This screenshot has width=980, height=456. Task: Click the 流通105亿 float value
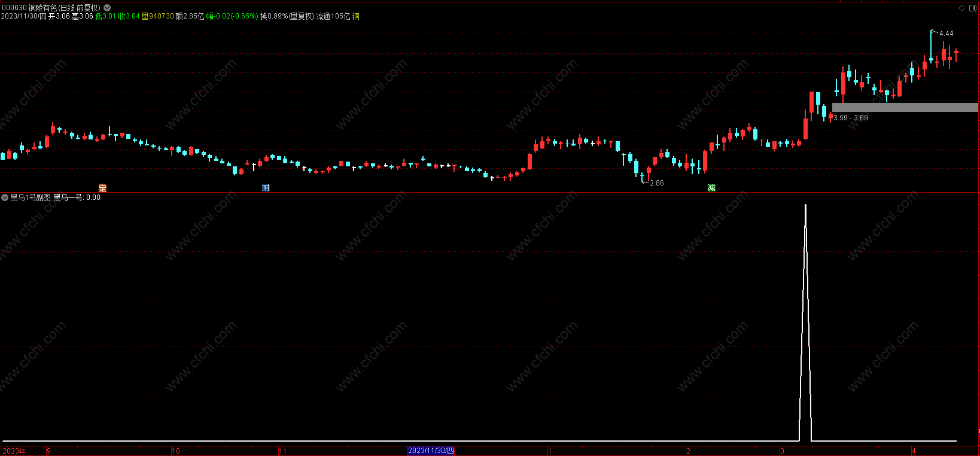coord(333,16)
